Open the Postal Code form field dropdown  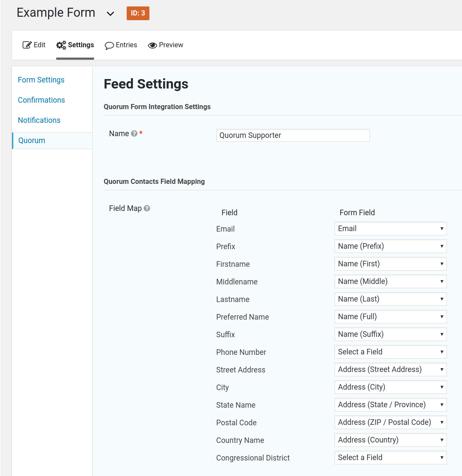click(x=390, y=422)
